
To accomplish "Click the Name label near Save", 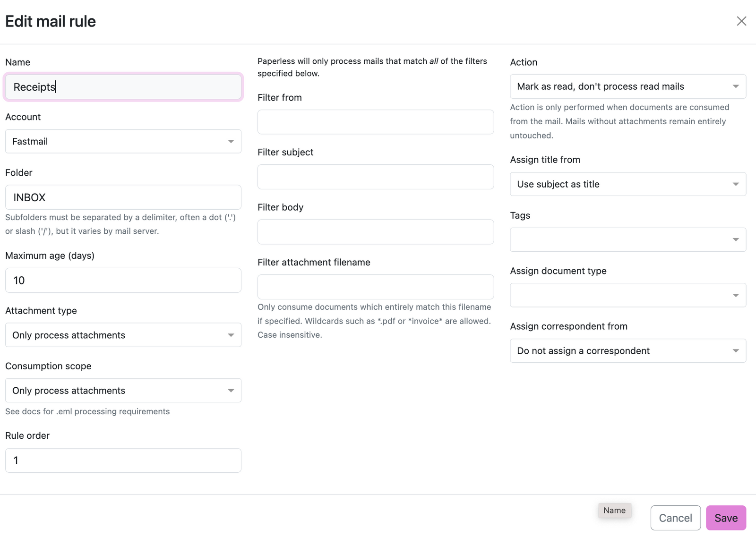I will [x=614, y=511].
